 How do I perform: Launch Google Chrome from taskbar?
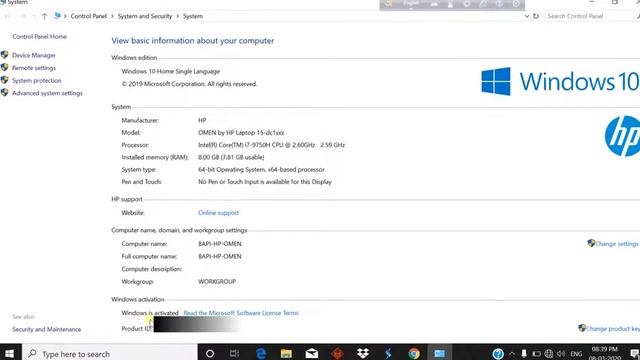click(x=414, y=353)
